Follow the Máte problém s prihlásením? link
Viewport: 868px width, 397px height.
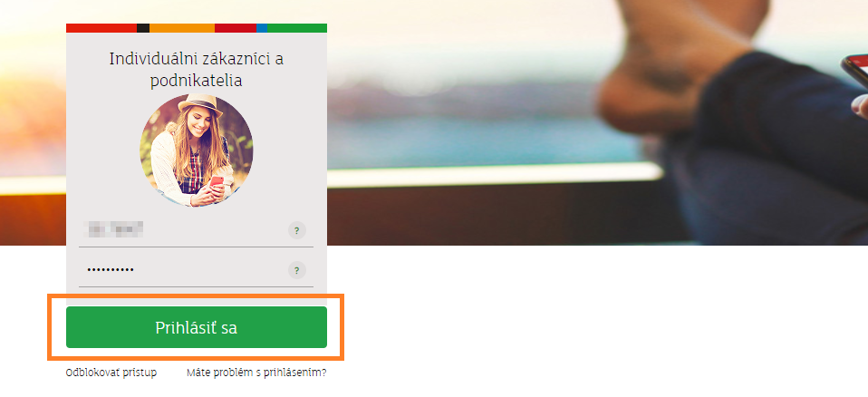256,373
